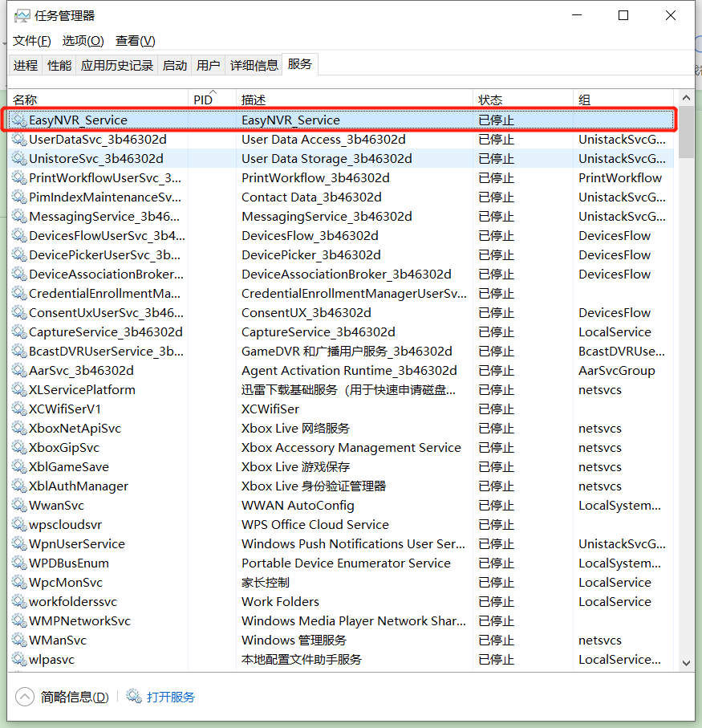Click the description 'Work Folders'

[280, 602]
